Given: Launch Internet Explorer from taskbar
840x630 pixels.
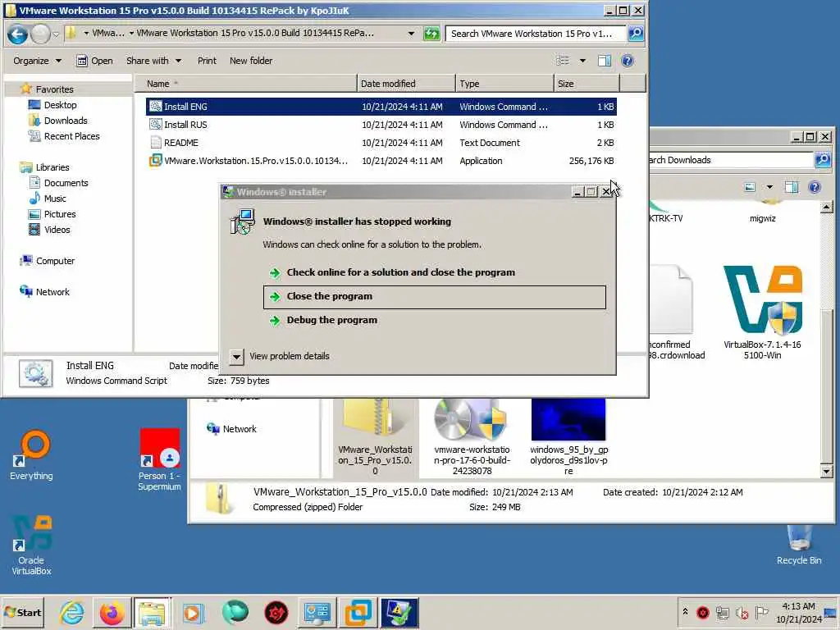Looking at the screenshot, I should click(x=72, y=613).
